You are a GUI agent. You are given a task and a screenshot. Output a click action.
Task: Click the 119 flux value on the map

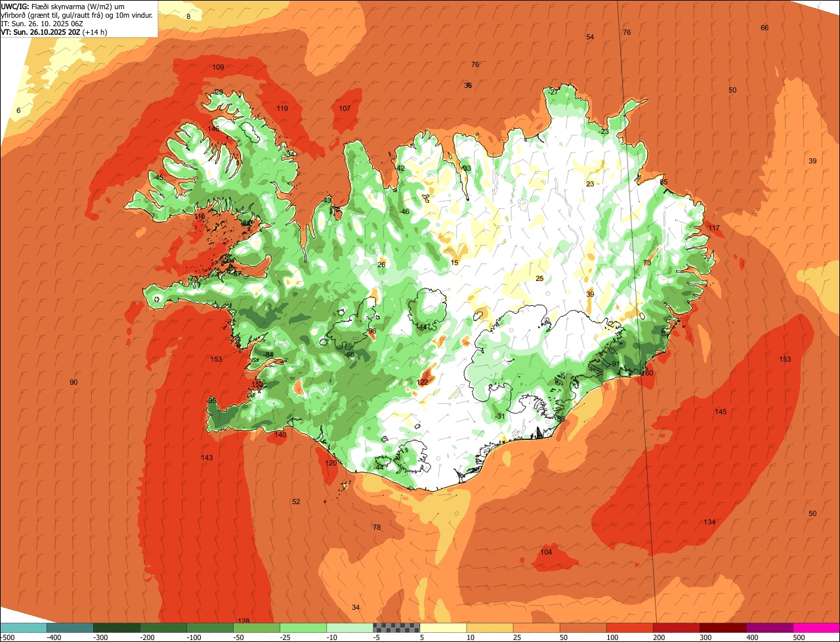click(x=282, y=109)
